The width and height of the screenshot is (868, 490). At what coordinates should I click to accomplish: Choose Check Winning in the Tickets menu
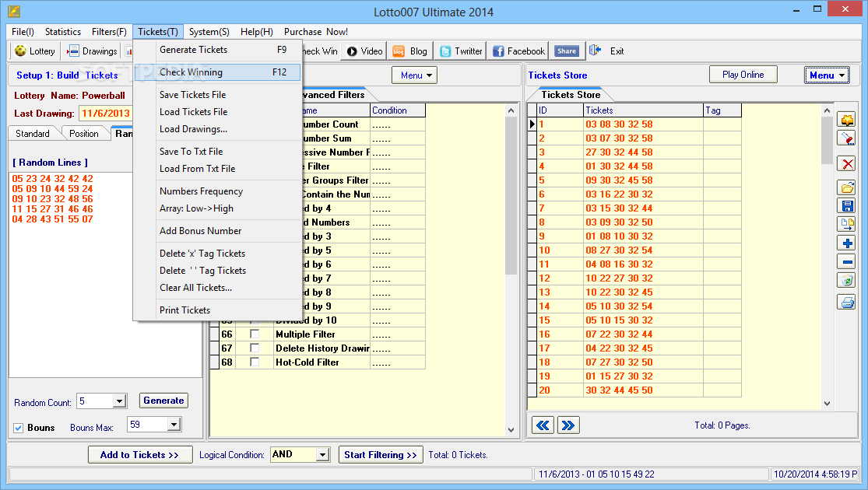[218, 72]
